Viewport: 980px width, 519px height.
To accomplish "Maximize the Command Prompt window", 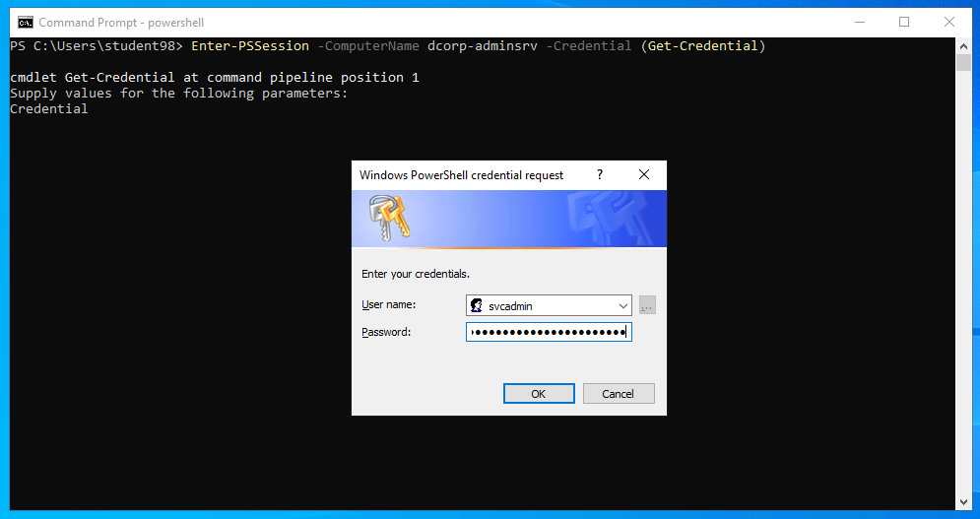I will pos(904,22).
